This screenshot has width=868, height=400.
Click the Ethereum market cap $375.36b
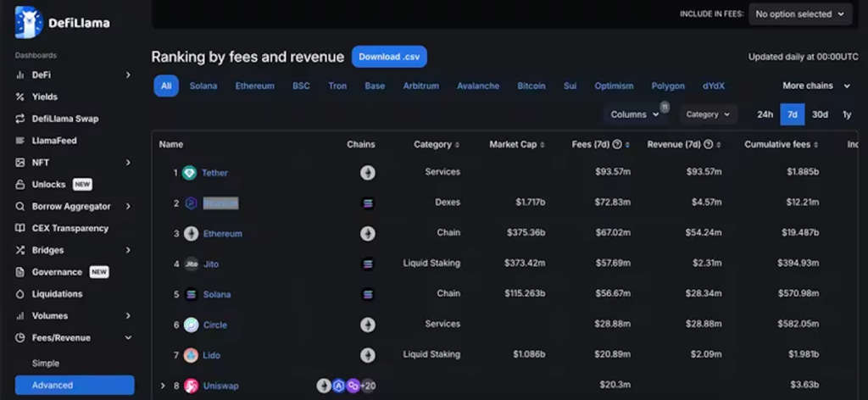526,233
